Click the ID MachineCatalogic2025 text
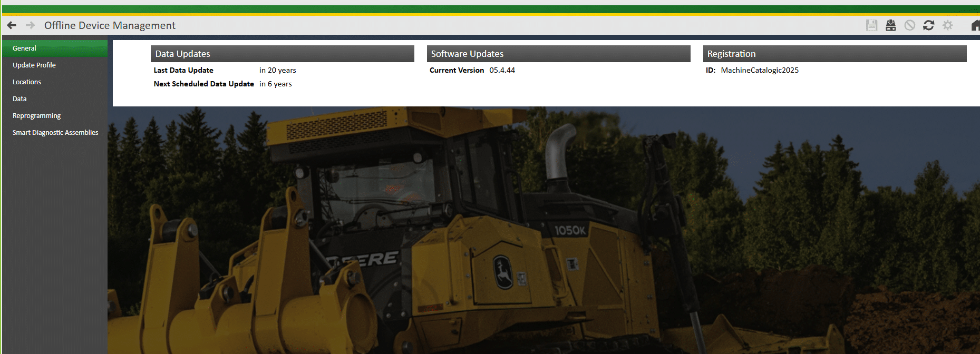Viewport: 980px width, 354px height. (x=760, y=70)
